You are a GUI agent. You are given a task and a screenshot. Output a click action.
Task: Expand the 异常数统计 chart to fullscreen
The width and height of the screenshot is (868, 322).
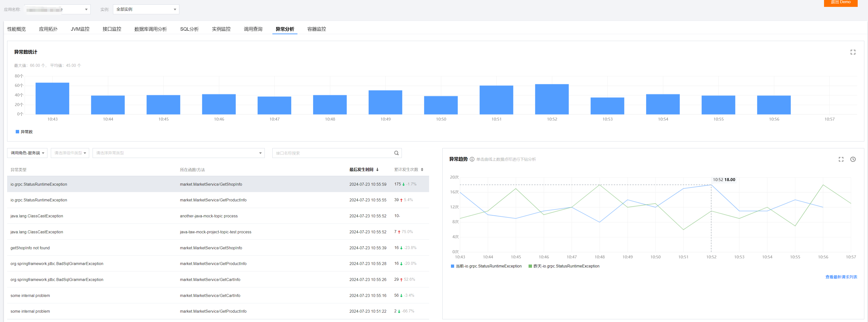click(x=853, y=52)
